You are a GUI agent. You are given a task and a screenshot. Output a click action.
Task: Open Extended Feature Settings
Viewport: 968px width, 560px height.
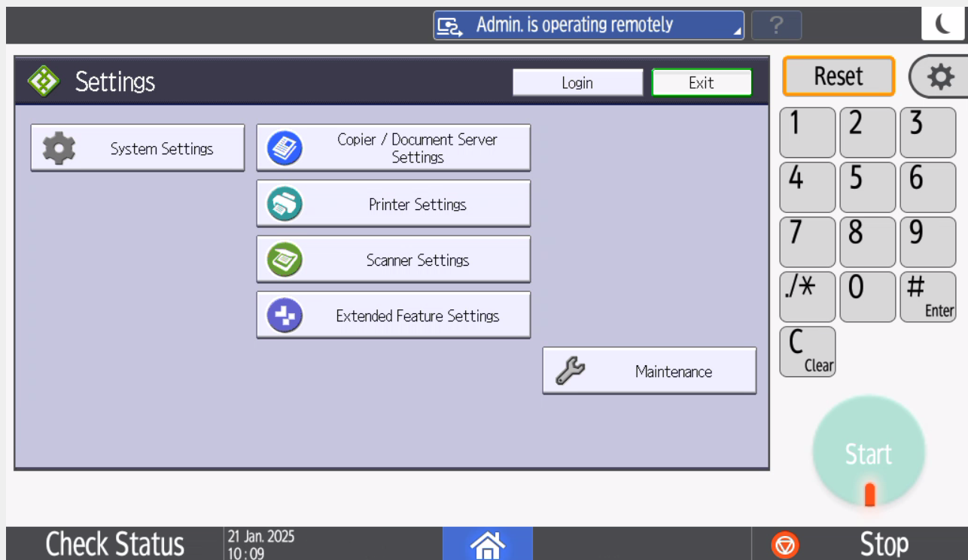[x=393, y=314]
